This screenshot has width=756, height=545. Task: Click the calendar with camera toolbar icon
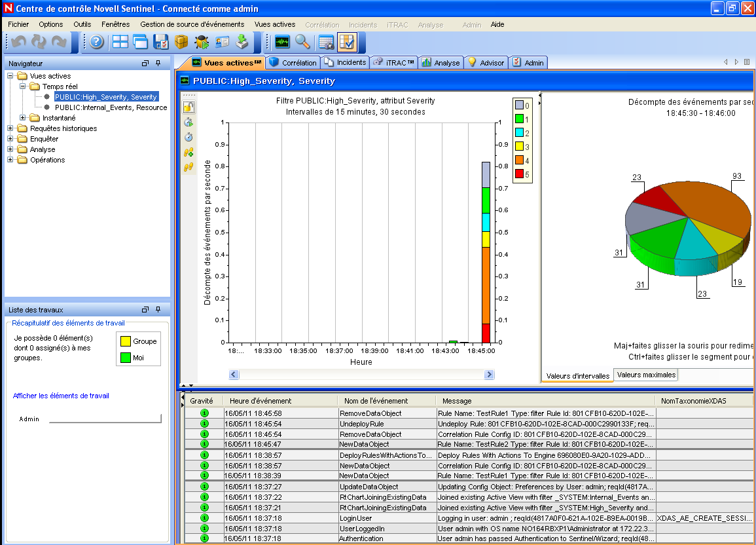click(327, 43)
